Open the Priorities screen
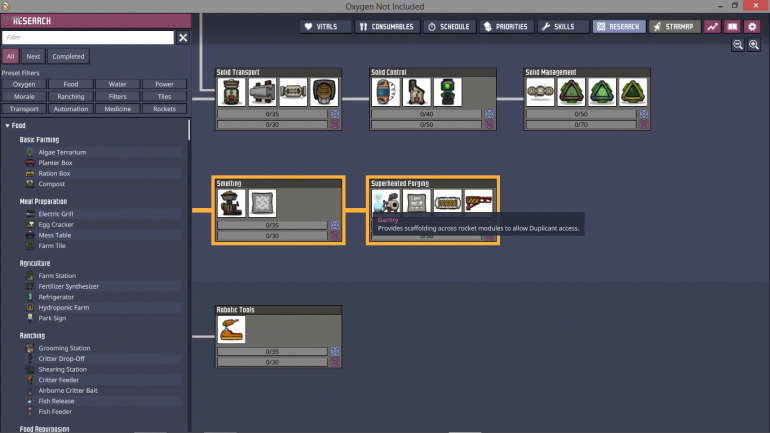Image resolution: width=770 pixels, height=433 pixels. coord(506,27)
